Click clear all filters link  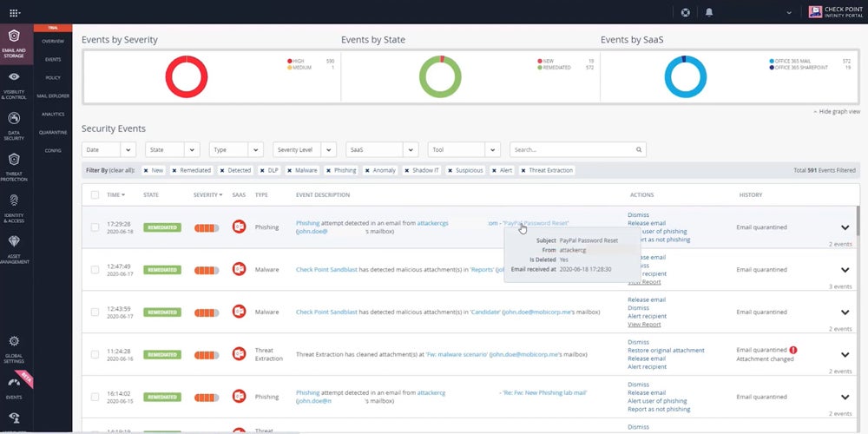pos(121,170)
